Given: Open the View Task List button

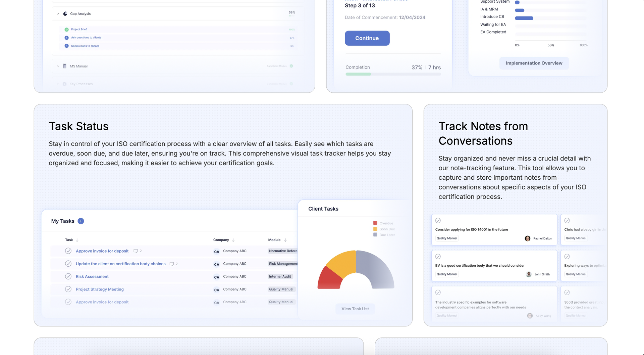Looking at the screenshot, I should 355,309.
